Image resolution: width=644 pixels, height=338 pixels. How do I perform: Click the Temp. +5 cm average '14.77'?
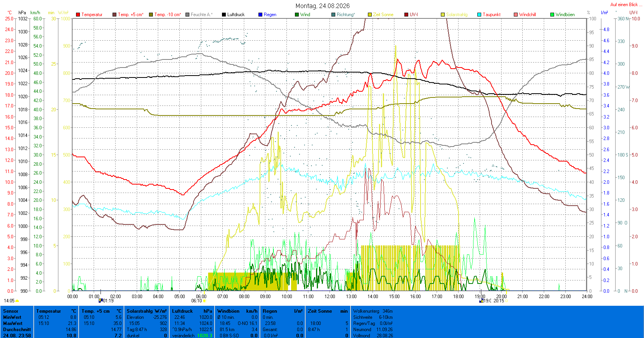pyautogui.click(x=116, y=330)
